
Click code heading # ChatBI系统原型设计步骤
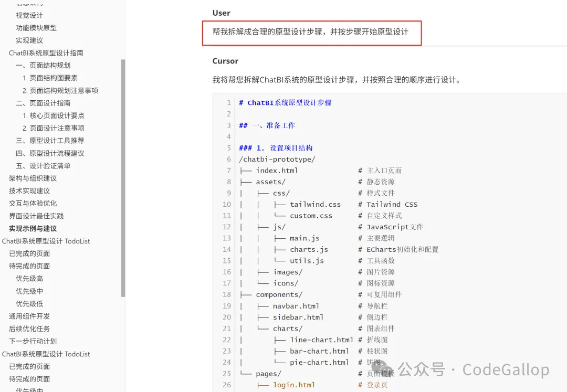point(285,103)
